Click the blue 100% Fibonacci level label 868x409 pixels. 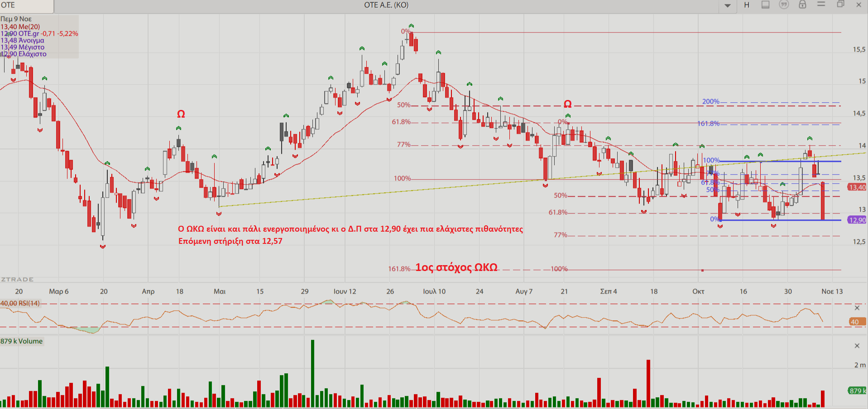pos(711,160)
